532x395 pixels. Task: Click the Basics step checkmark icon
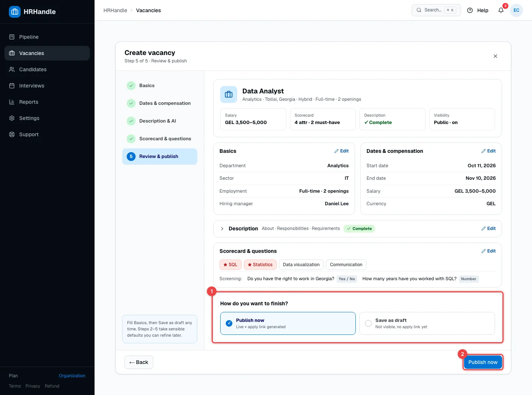pos(131,86)
